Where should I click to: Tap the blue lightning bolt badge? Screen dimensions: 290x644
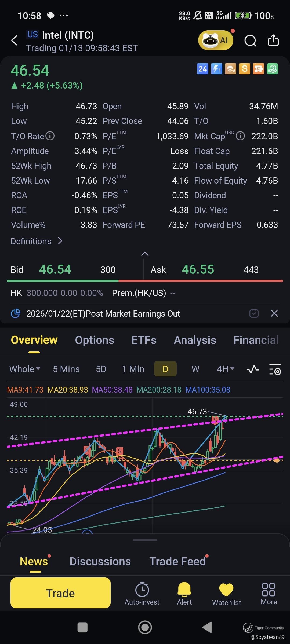(x=216, y=69)
